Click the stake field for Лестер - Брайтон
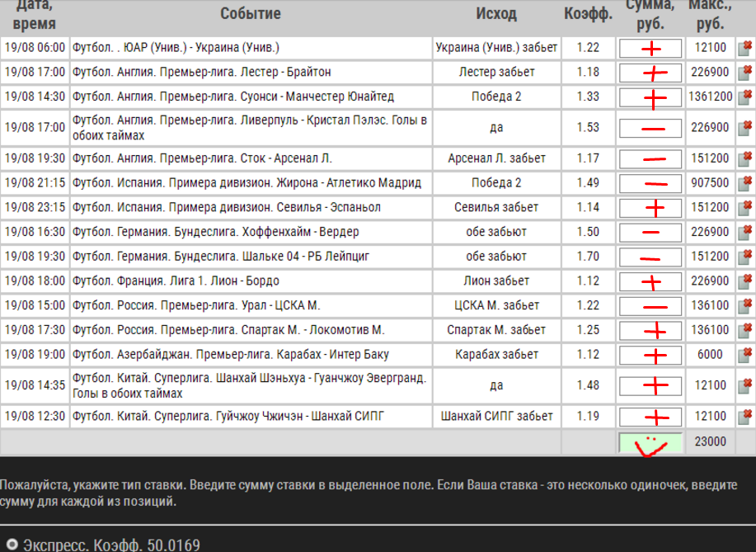756x552 pixels. coord(650,73)
